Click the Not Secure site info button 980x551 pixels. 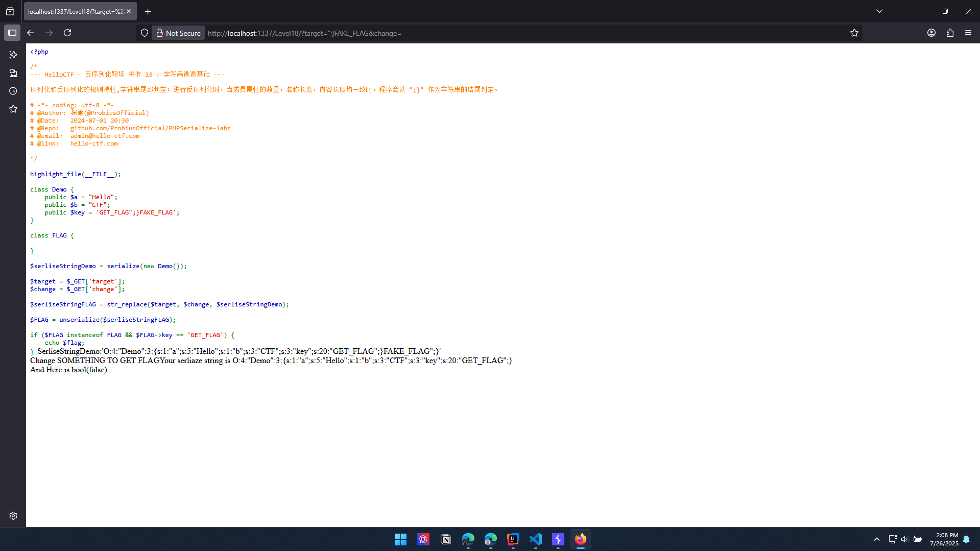(x=179, y=33)
